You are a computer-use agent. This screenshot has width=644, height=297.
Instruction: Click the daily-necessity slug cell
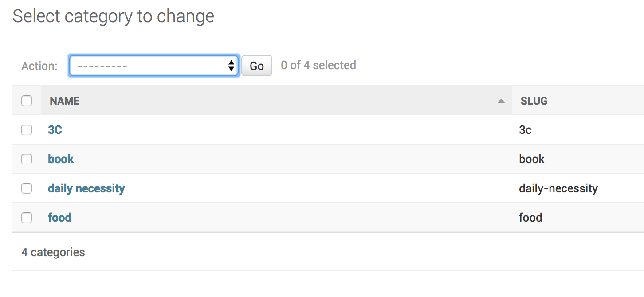(x=558, y=188)
